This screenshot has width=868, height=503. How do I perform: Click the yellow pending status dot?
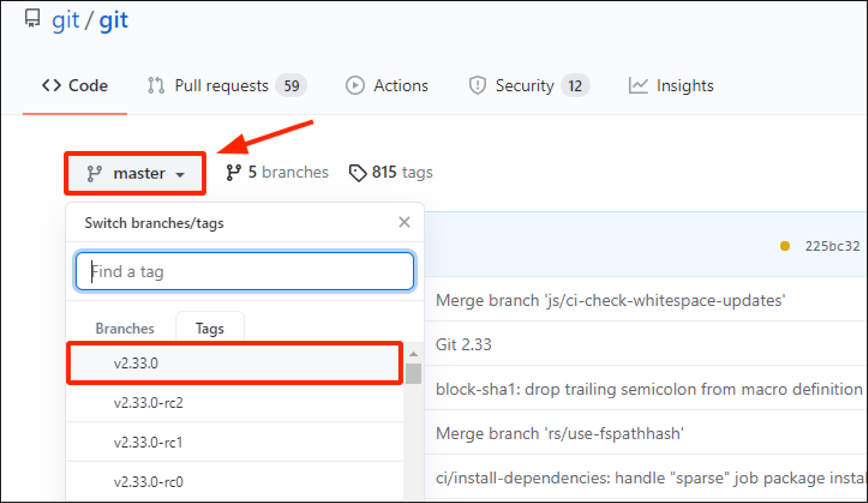point(785,246)
